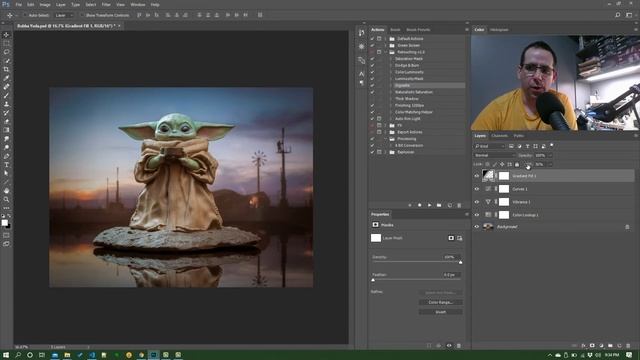
Task: Toggle the Auto-Select checkbox
Action: 24,15
